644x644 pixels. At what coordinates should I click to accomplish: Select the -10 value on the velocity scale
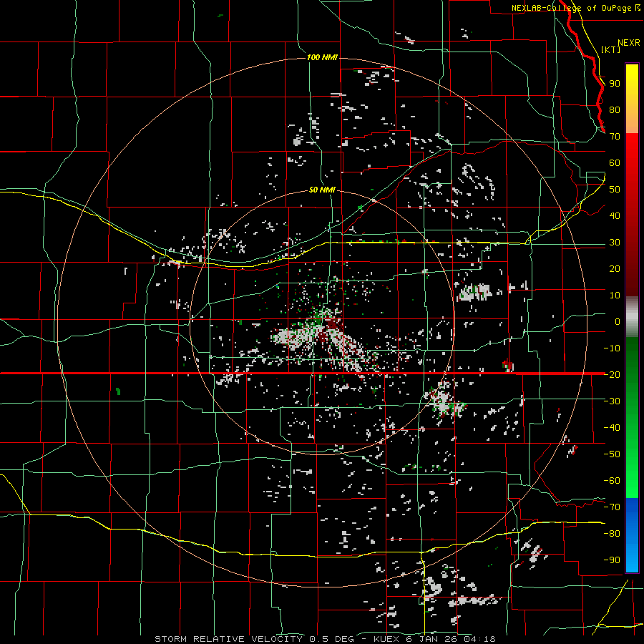pos(612,348)
